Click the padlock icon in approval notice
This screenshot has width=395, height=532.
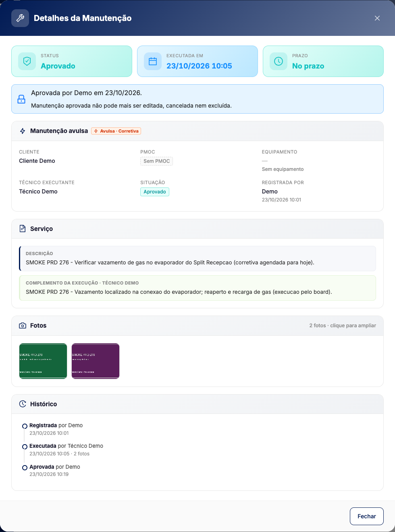(21, 99)
